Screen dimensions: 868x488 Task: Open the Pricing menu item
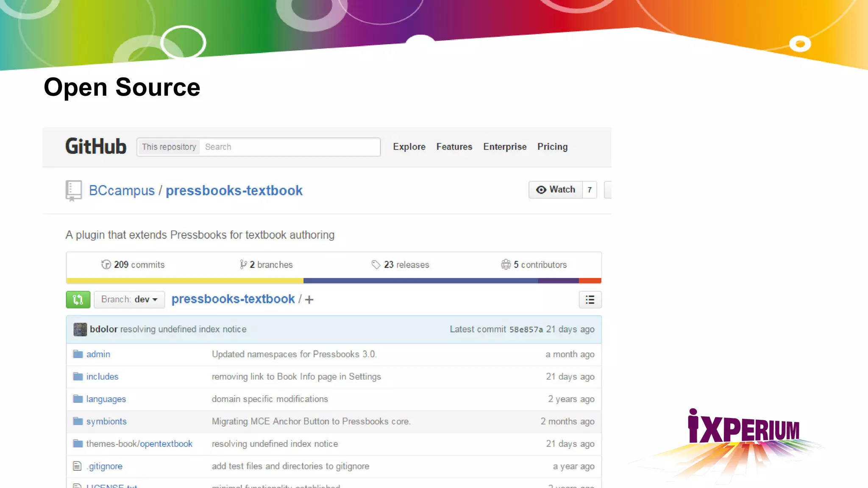552,147
